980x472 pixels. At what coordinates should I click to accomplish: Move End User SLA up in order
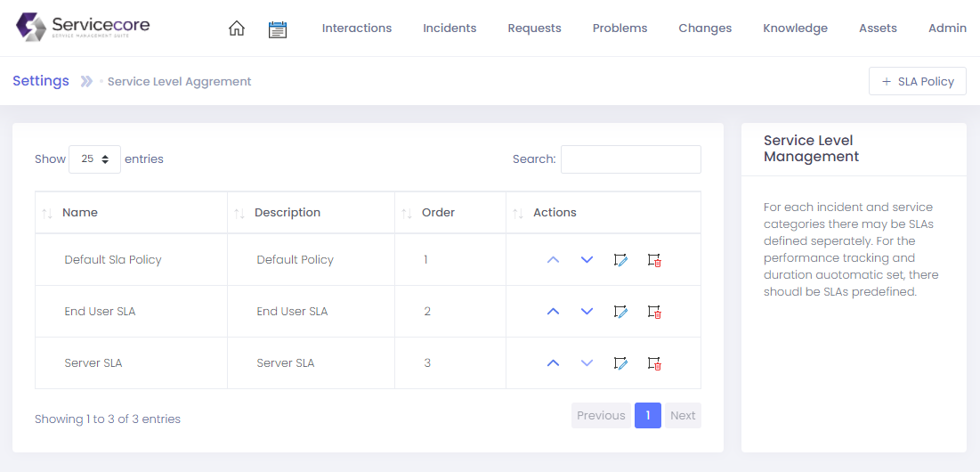pos(553,312)
